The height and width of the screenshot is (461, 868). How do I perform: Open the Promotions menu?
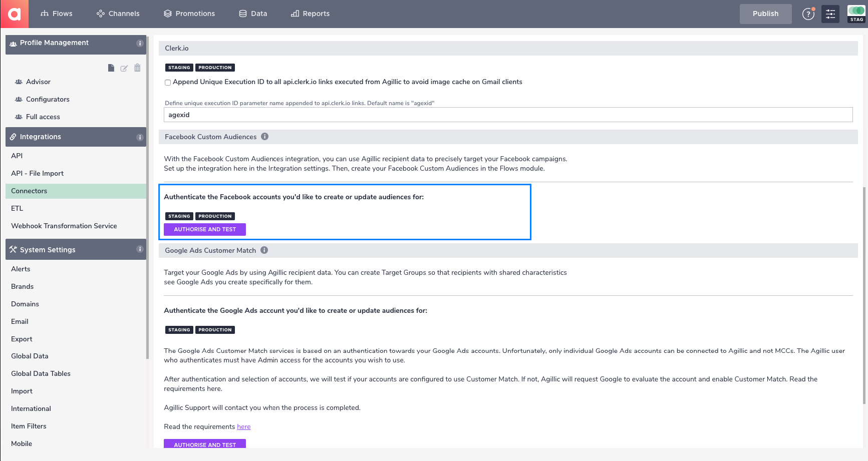189,14
